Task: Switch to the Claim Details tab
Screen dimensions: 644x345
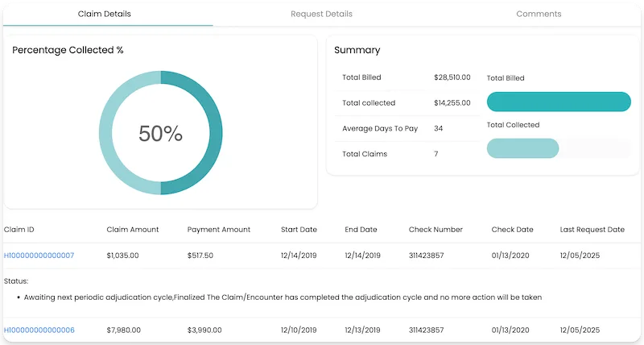Action: [x=105, y=14]
